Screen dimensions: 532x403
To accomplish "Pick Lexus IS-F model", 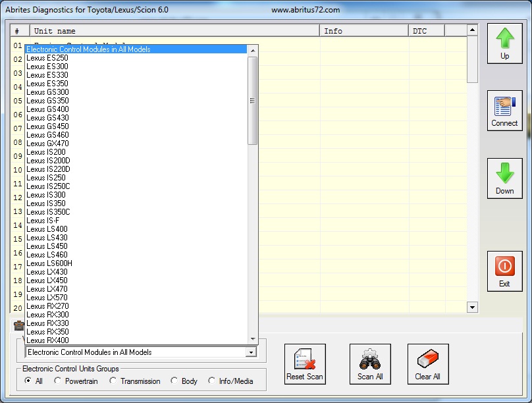I will click(136, 221).
